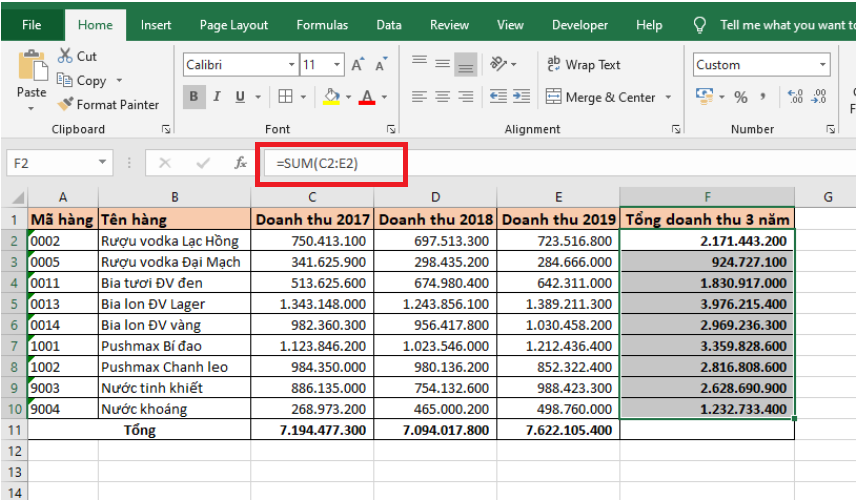
Task: Switch to the Insert tab
Action: [x=156, y=25]
